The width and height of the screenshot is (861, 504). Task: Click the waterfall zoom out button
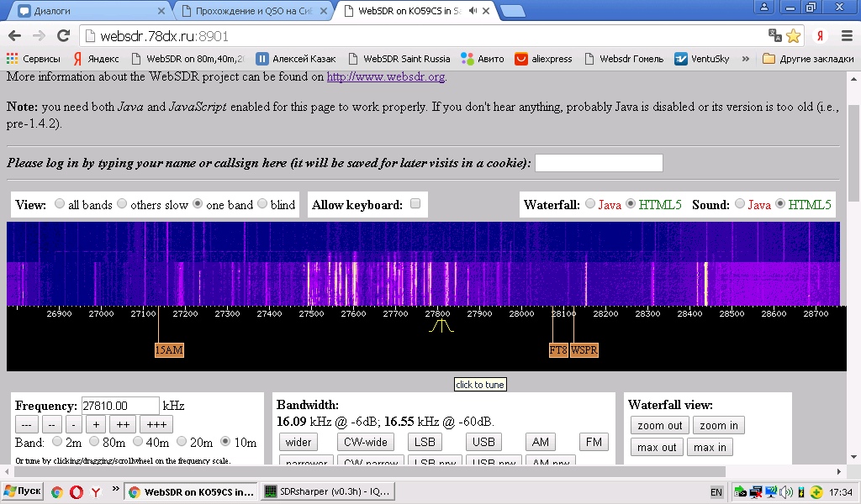click(659, 426)
